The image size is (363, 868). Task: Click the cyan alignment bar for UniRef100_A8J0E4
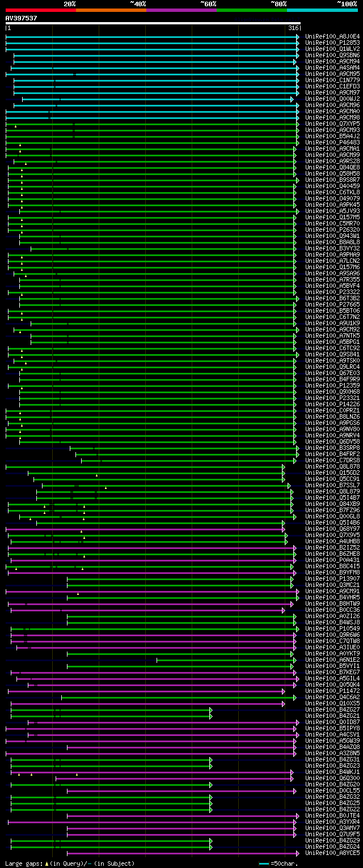[152, 36]
